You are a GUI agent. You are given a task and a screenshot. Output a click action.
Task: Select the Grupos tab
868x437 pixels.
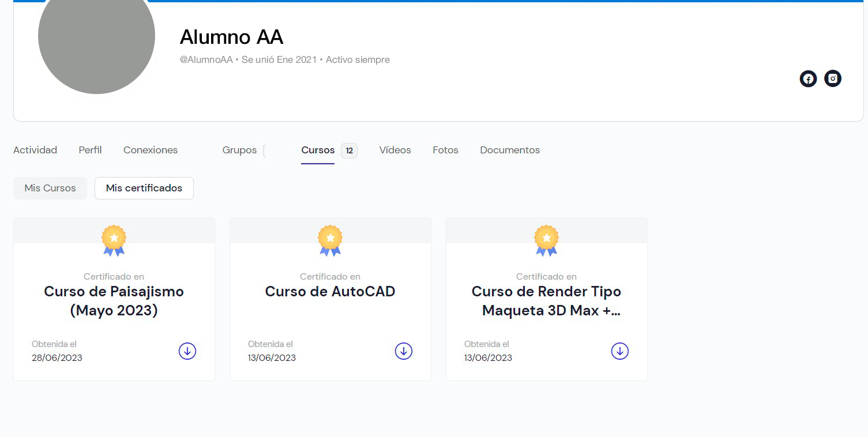coord(239,150)
